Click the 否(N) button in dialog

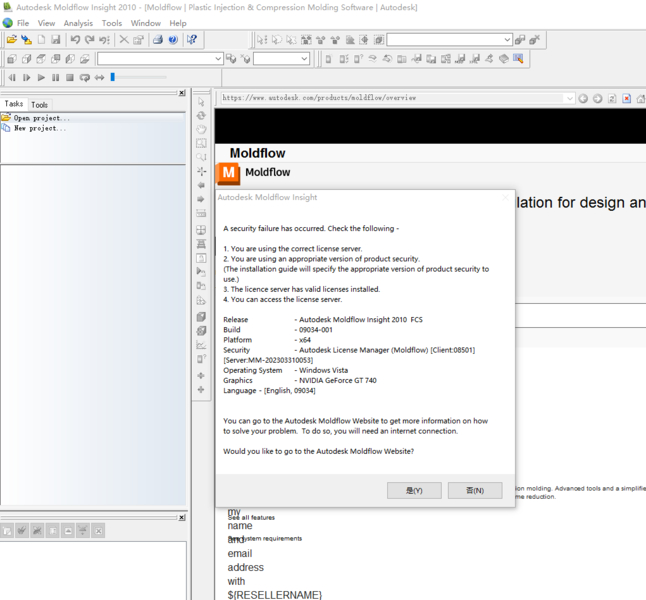(x=474, y=490)
